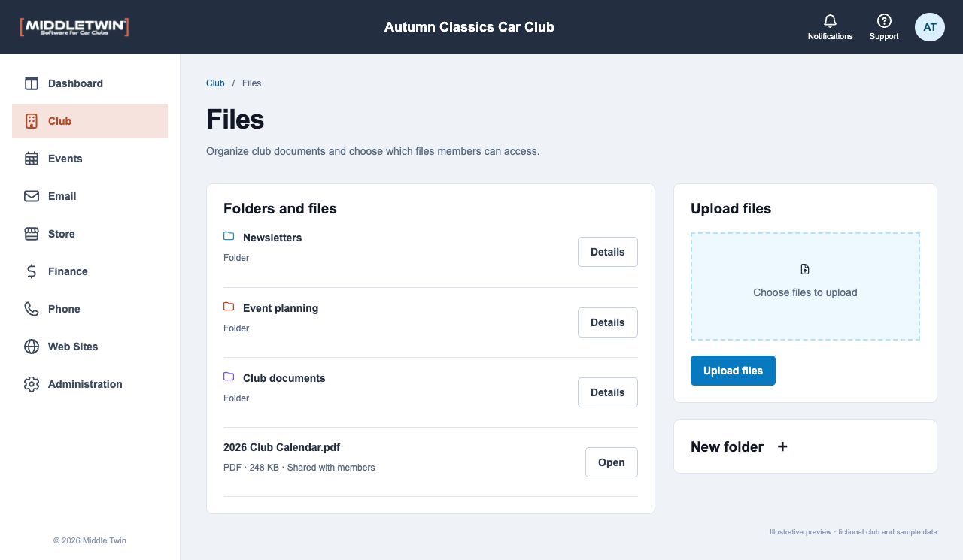Screen dimensions: 963x560
Task: Open Details for the Event planning folder
Action: pos(608,322)
